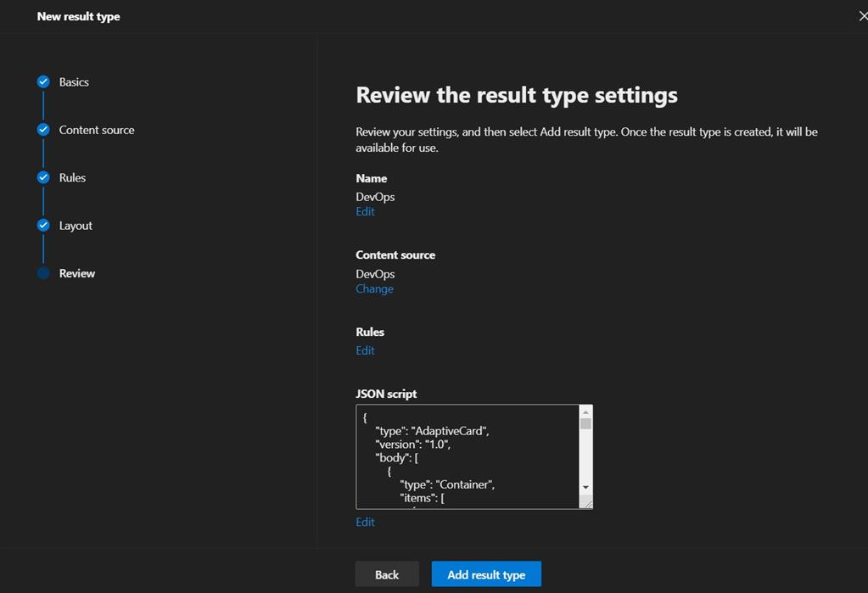
Task: Click the scroll-up arrow on JSON script box
Action: [x=585, y=411]
